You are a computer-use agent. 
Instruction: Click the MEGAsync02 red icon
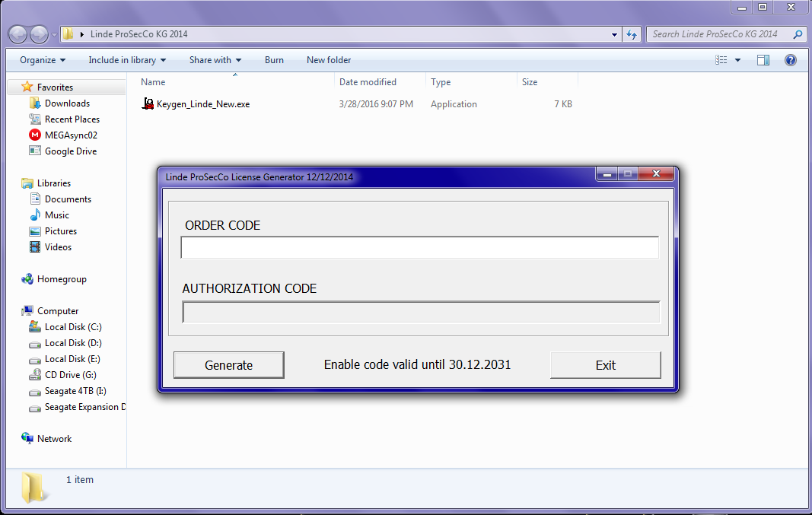pos(35,135)
